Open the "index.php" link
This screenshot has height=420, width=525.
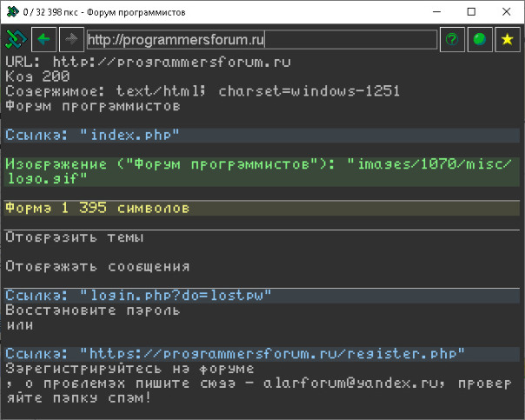pos(92,135)
